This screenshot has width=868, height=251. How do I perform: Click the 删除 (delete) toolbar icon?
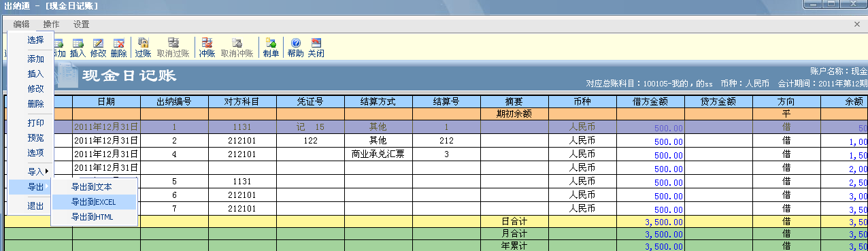[x=118, y=48]
